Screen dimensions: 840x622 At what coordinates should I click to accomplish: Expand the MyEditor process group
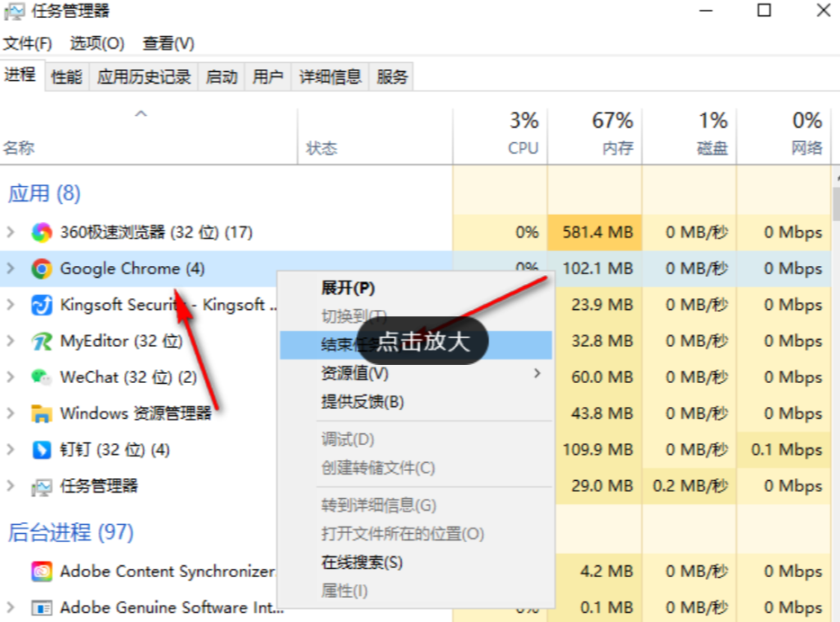point(10,341)
